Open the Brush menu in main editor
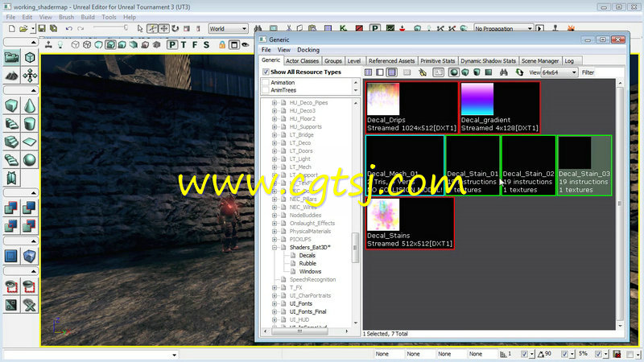644x362 pixels. [66, 17]
